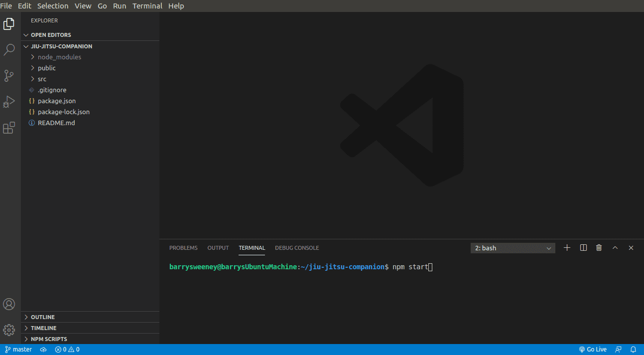Open the Run and Debug view

tap(9, 102)
